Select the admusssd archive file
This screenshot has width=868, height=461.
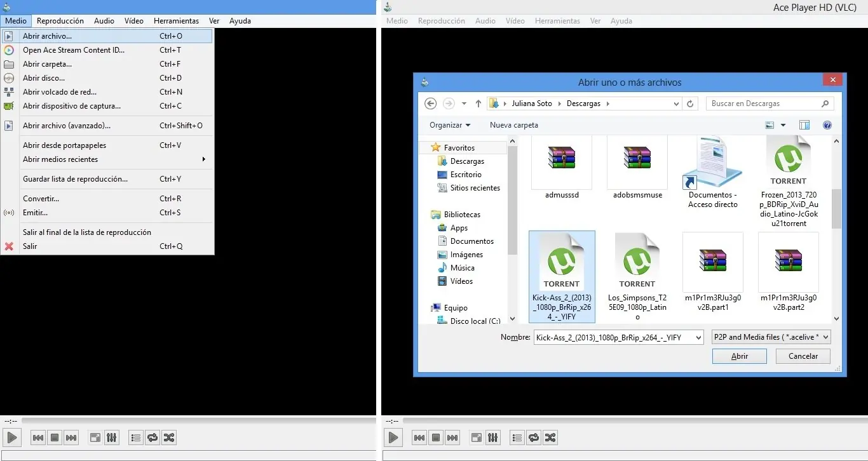(x=562, y=168)
